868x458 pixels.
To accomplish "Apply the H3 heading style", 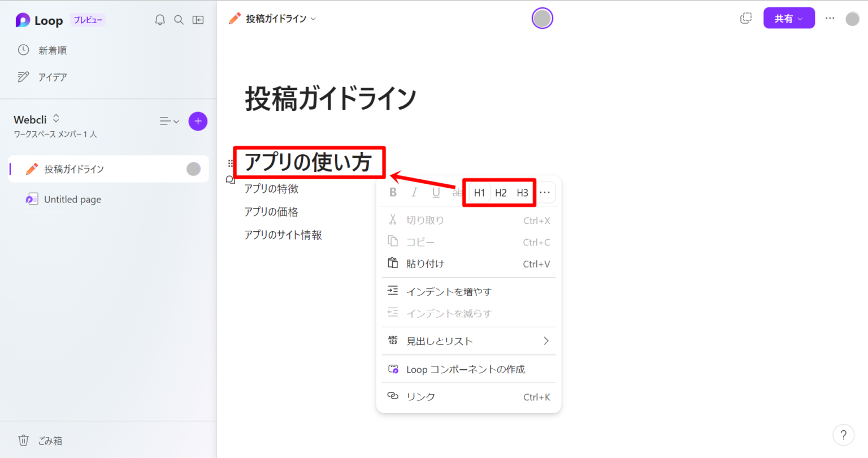I will [522, 193].
